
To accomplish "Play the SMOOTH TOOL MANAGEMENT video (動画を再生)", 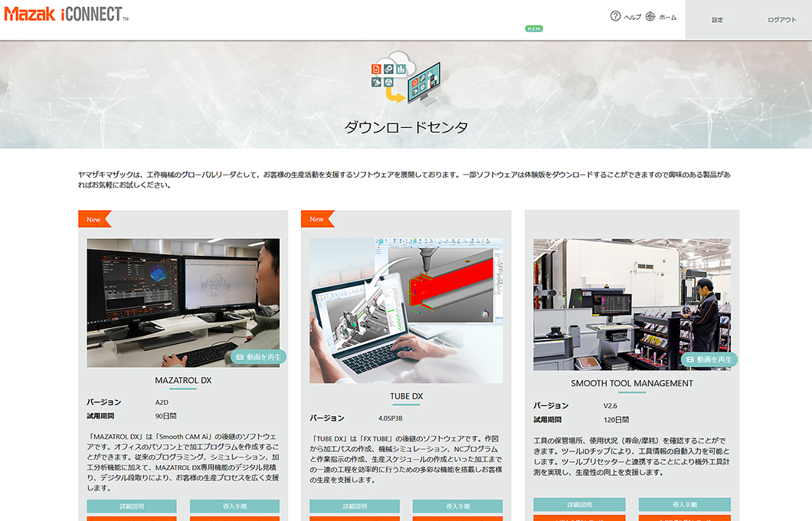I will 709,359.
